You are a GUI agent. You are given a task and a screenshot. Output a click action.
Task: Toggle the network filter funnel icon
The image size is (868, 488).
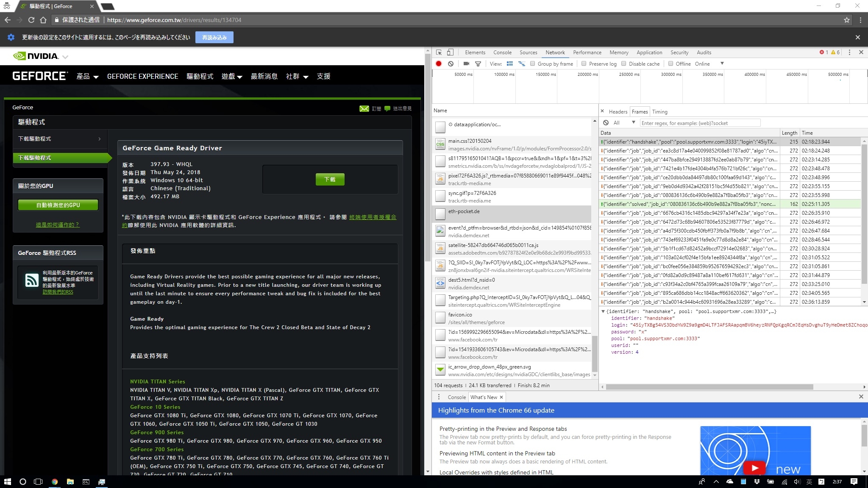click(478, 64)
